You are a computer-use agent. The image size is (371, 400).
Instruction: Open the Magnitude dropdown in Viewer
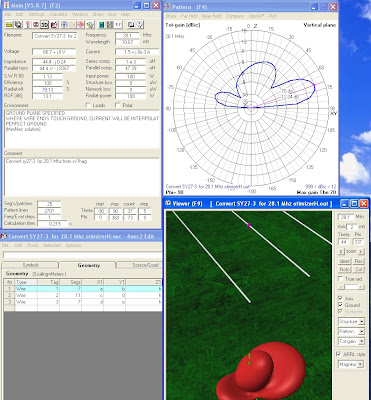pyautogui.click(x=351, y=364)
